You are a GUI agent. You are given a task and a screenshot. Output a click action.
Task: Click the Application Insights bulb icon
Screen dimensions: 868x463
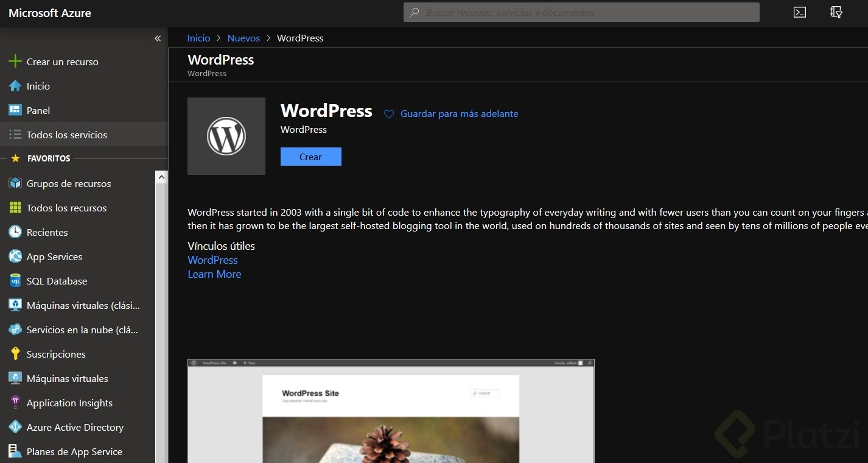(15, 403)
